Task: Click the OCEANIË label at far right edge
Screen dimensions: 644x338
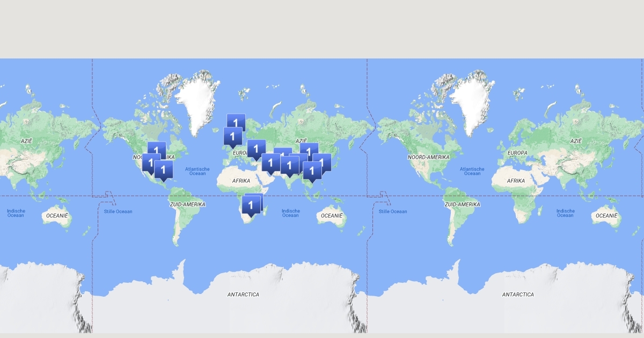Action: tap(606, 215)
